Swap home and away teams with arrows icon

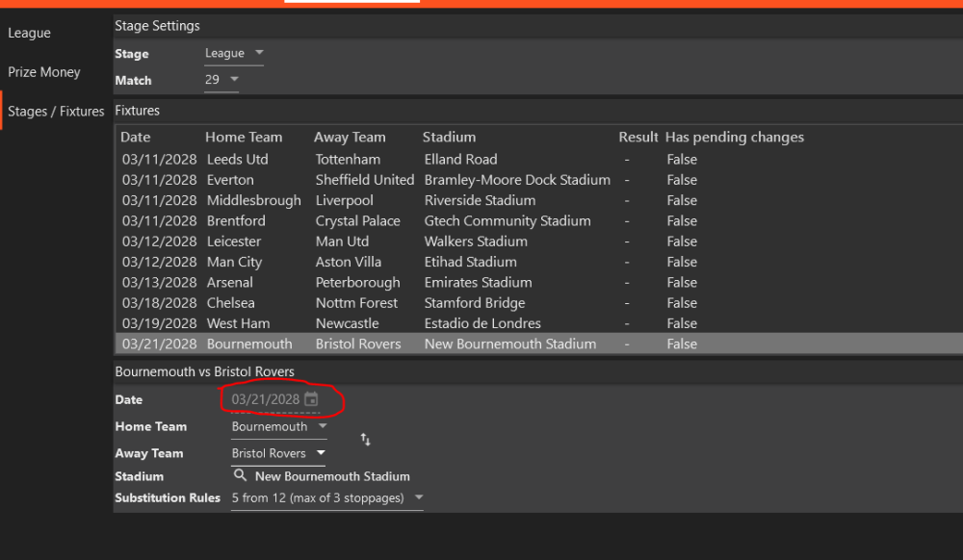point(365,439)
